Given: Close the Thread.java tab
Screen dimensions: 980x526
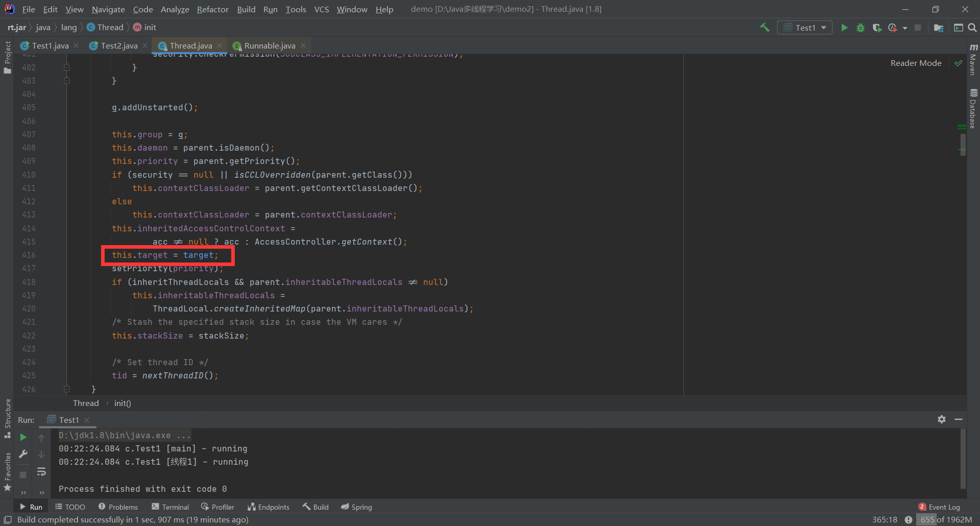Looking at the screenshot, I should coord(219,45).
